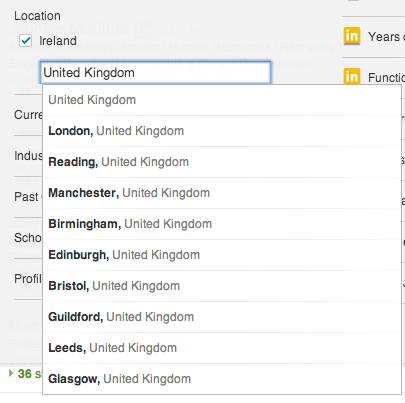Choose Reading, United Kingdom suggestion

(x=222, y=162)
